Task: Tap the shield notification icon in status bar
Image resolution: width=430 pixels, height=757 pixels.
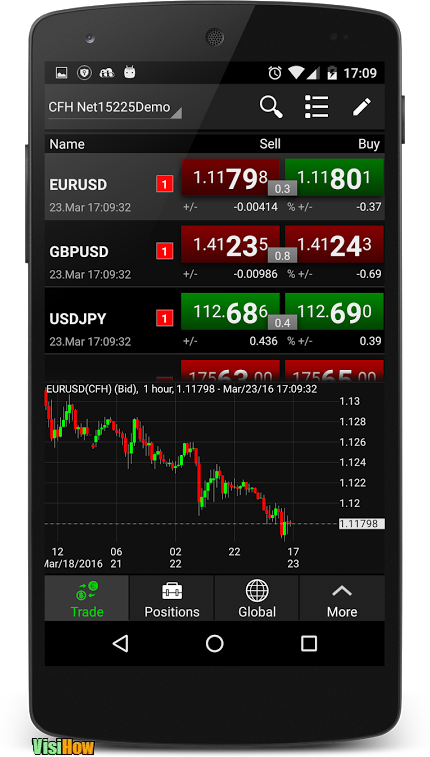Action: (x=84, y=73)
